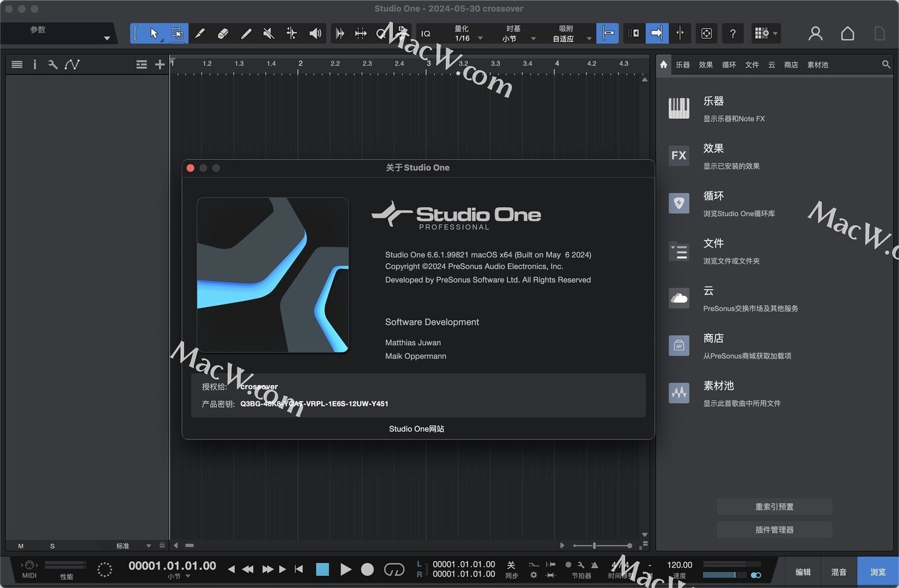Image resolution: width=899 pixels, height=588 pixels.
Task: Switch to browser 乐器 tab
Action: (682, 65)
